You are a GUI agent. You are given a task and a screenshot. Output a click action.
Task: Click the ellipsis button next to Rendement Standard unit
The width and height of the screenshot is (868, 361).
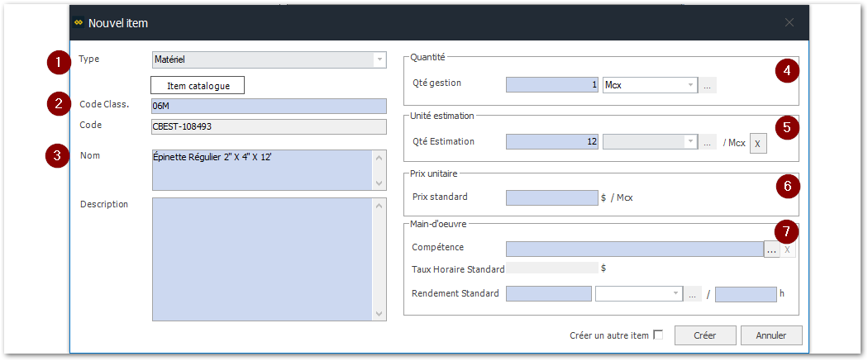[693, 294]
